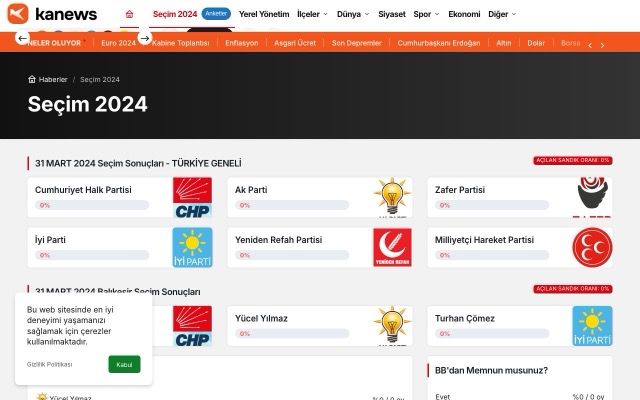Click Yücel Yılmaz vote progress bar
This screenshot has width=640, height=400.
click(x=292, y=333)
